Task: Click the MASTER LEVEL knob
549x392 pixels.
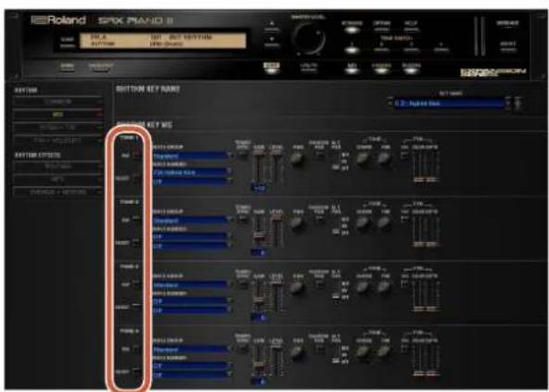Action: [309, 39]
